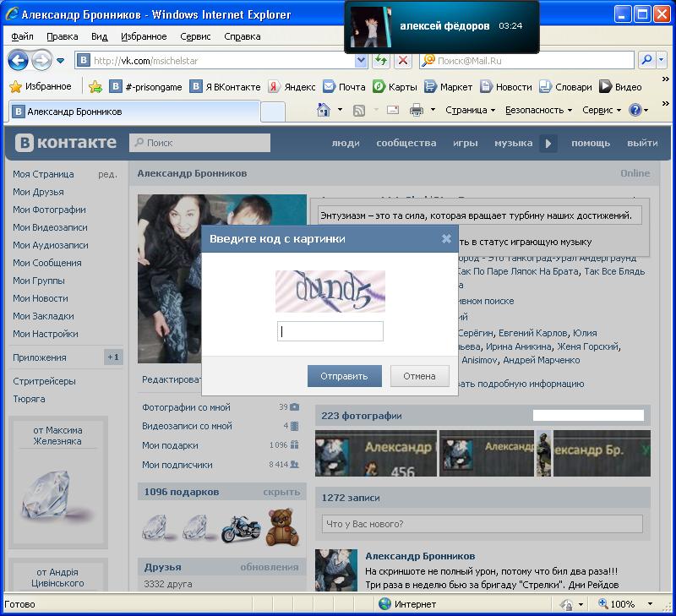Click the +1 Приложения counter
Viewport: 676px width, 616px height.
pyautogui.click(x=113, y=357)
